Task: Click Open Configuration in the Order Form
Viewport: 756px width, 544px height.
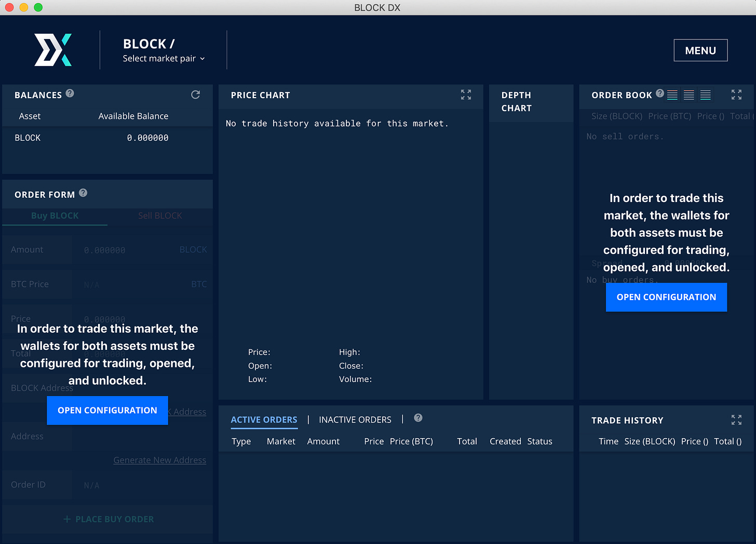Action: click(x=107, y=410)
